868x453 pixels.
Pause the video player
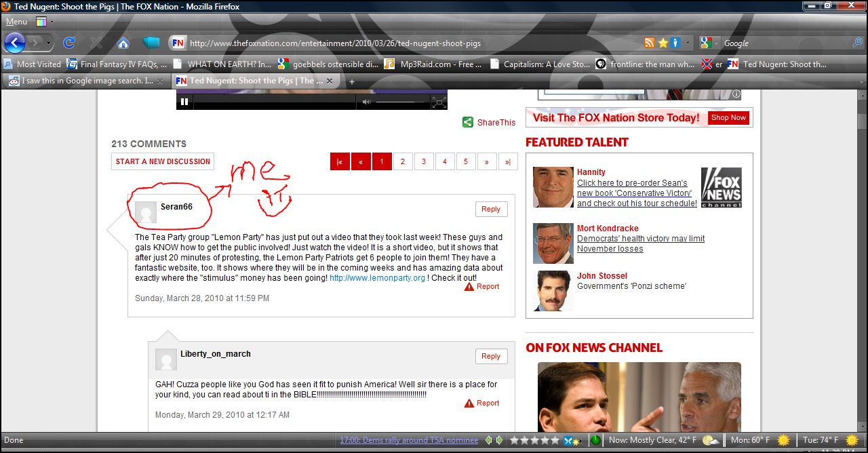184,102
